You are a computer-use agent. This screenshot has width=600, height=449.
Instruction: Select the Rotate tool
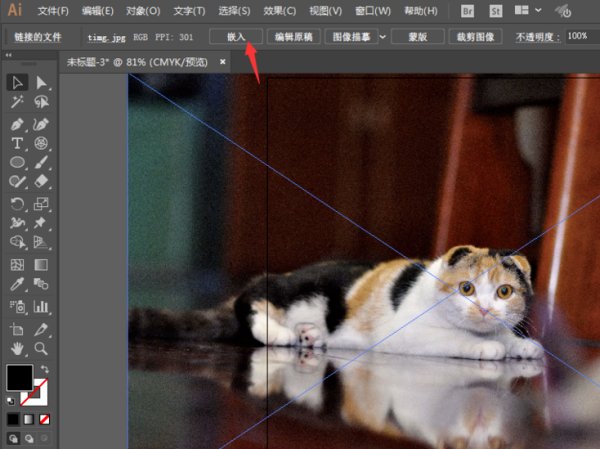click(x=17, y=204)
